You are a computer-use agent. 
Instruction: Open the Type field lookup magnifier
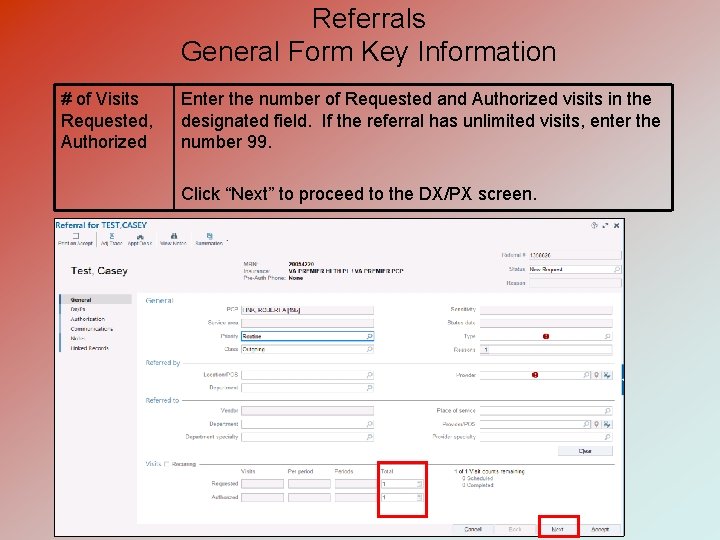608,336
